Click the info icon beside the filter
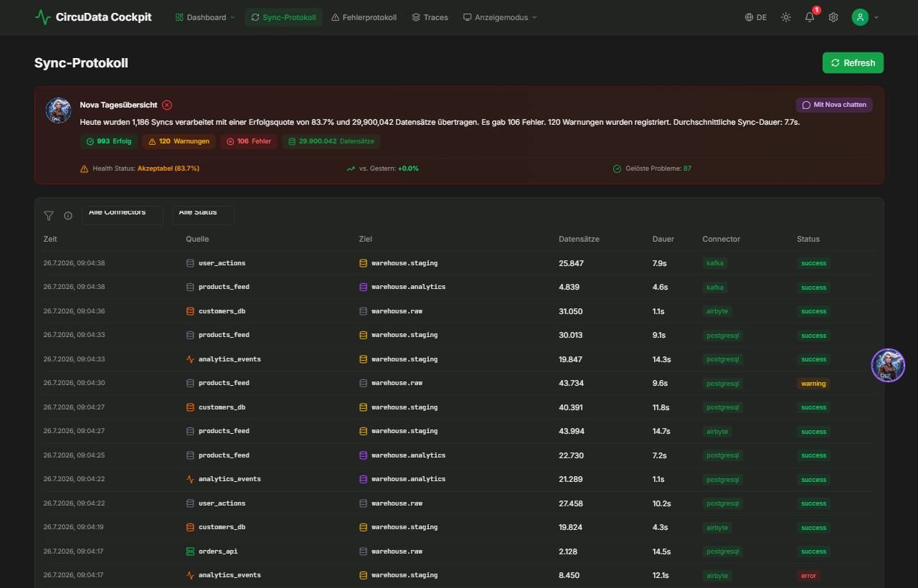This screenshot has width=918, height=588. pyautogui.click(x=68, y=215)
